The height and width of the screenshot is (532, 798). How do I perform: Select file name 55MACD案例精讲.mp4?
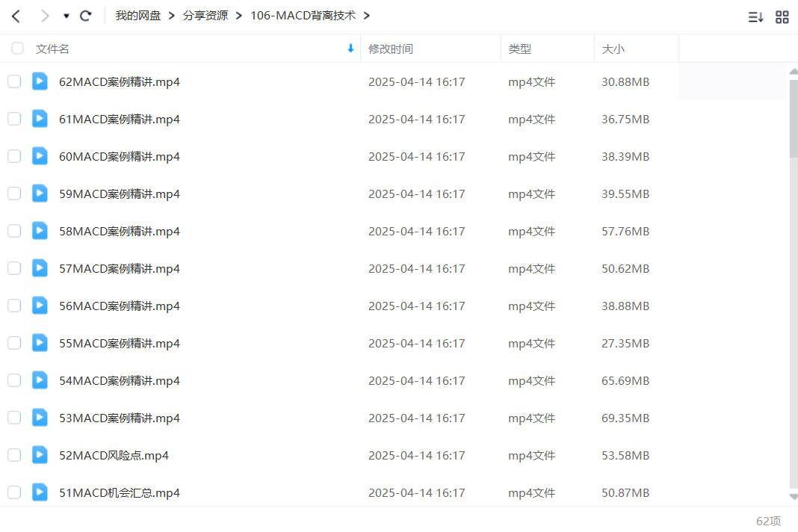pos(120,344)
